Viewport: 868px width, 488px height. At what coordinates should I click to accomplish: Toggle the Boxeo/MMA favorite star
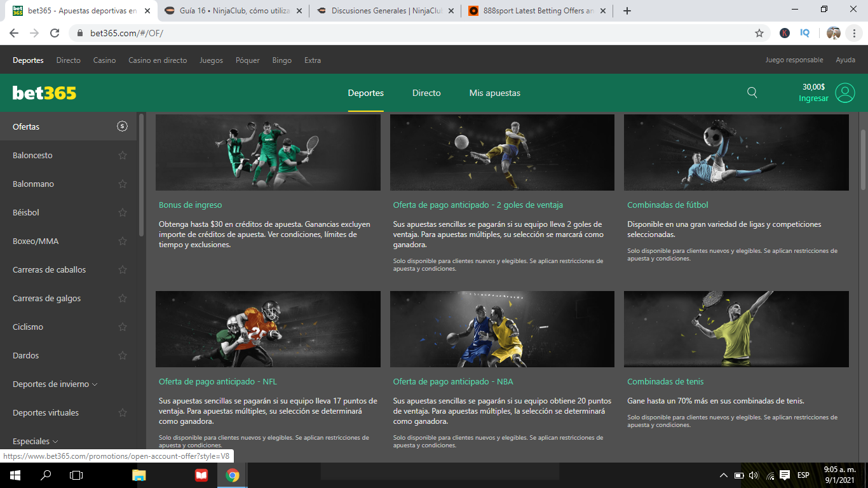point(123,241)
